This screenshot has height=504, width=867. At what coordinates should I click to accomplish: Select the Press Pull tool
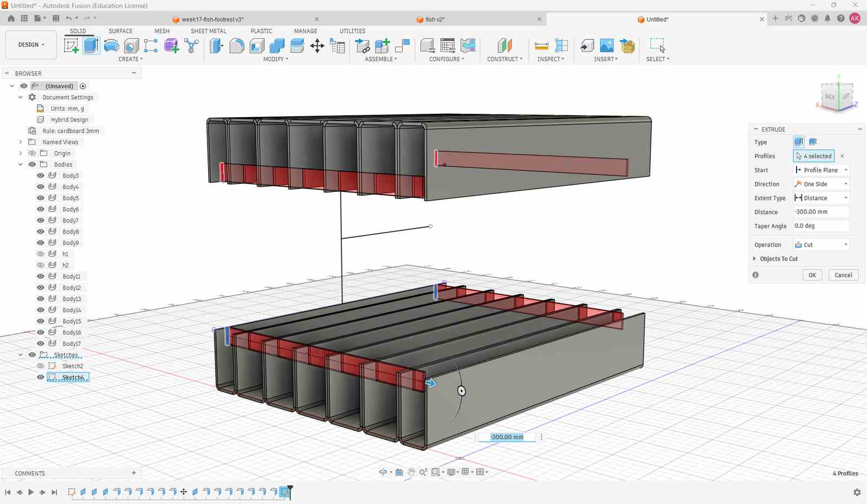tap(216, 46)
